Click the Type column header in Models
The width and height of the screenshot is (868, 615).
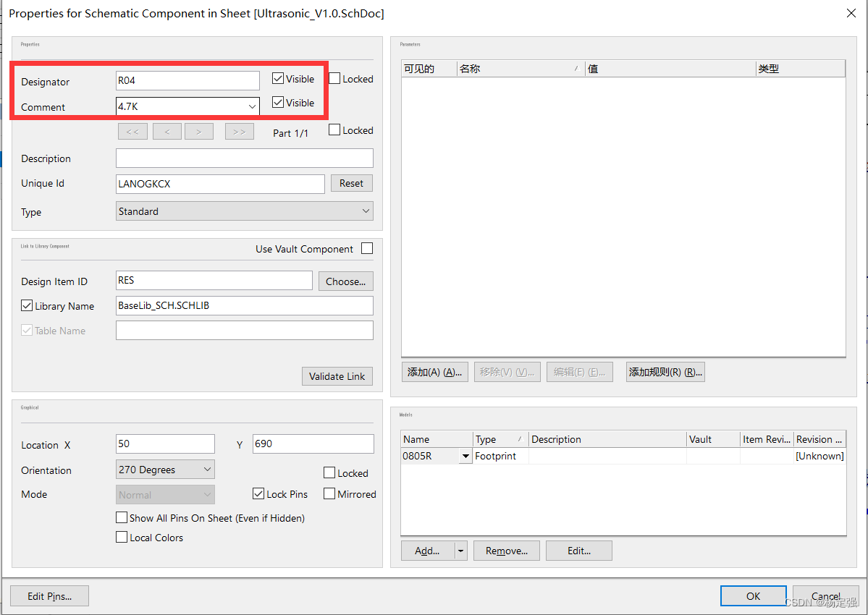coord(500,439)
